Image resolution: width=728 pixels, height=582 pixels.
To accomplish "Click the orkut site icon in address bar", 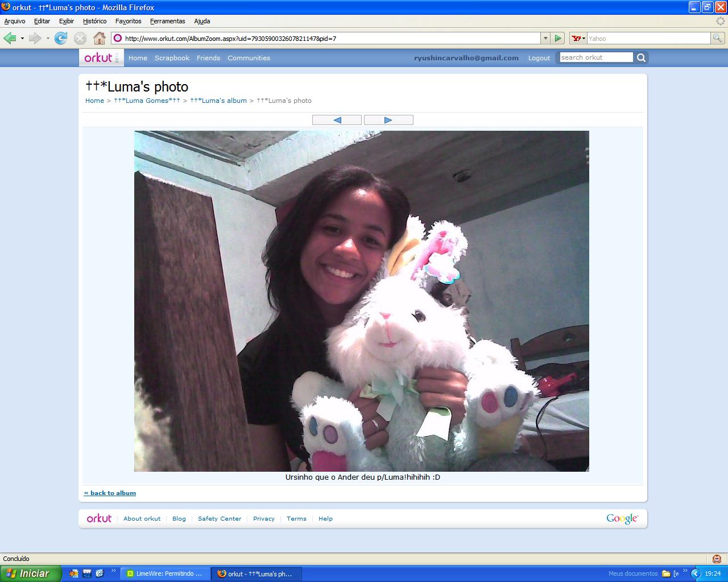I will (118, 38).
